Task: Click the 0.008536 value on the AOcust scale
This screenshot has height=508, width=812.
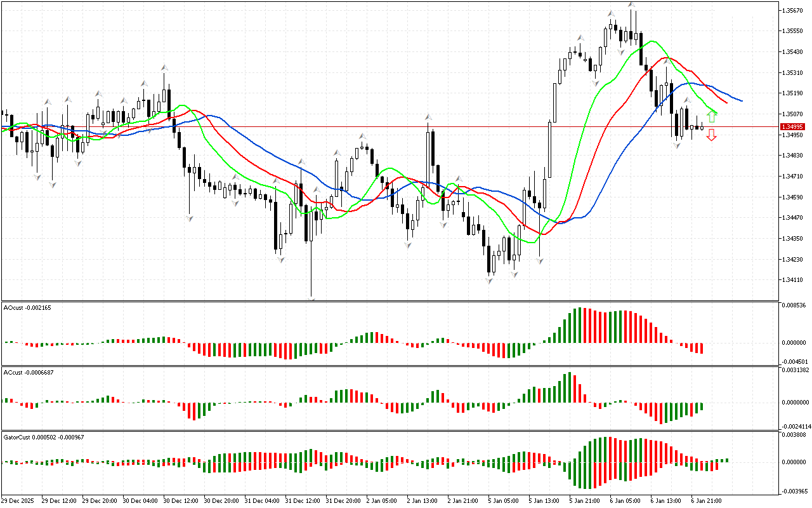Action: point(796,305)
